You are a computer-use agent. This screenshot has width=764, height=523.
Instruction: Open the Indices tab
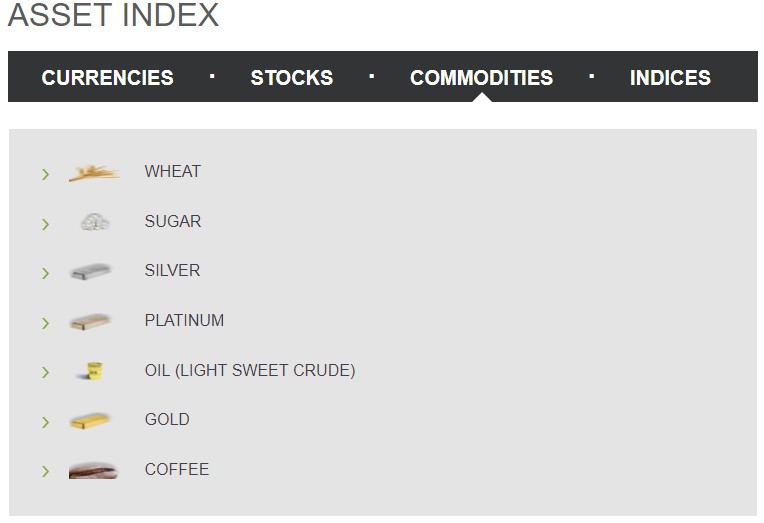click(x=670, y=77)
